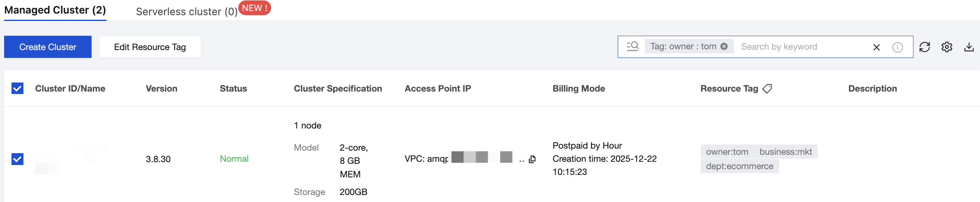Click the owner:tom resource tag
Screen dimensions: 980x202
[x=727, y=152]
